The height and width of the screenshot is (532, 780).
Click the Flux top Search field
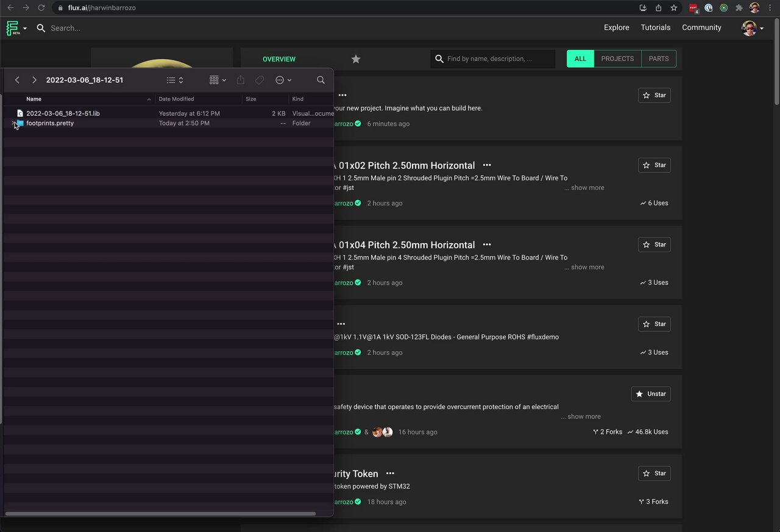point(65,28)
